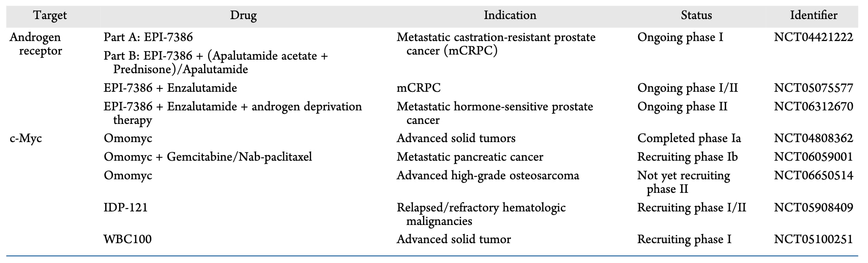
Task: Select the Indication column header
Action: [x=510, y=16]
